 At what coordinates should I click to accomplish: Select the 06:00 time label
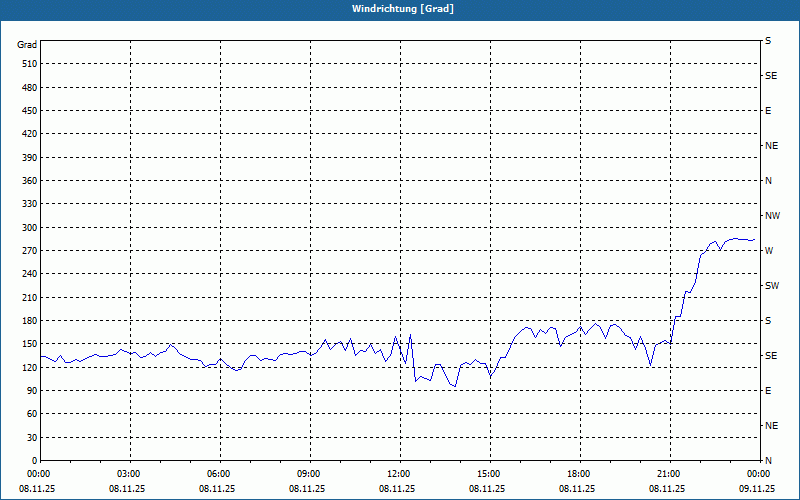click(x=217, y=474)
